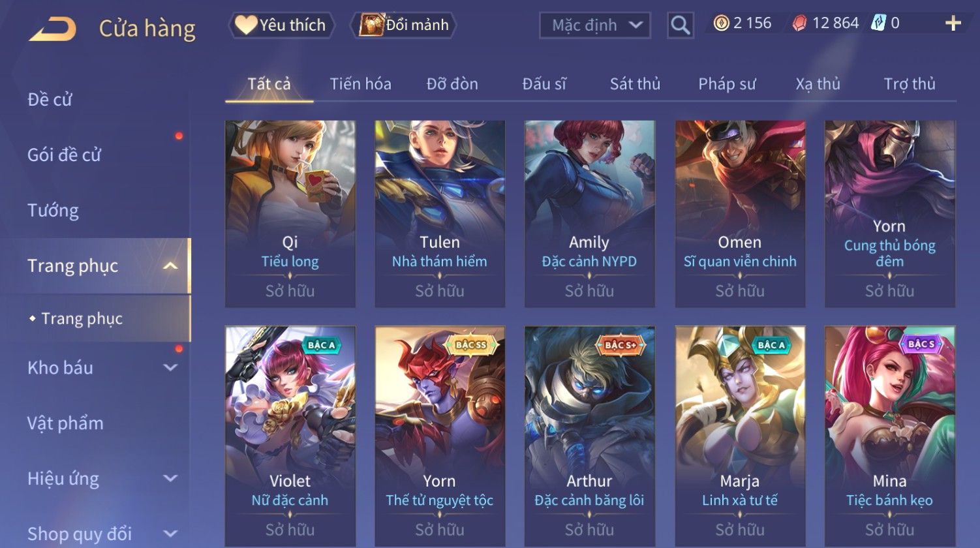The height and width of the screenshot is (548, 980).
Task: Select Mina Tiệc bánh kẹo skin card
Action: pyautogui.click(x=890, y=436)
